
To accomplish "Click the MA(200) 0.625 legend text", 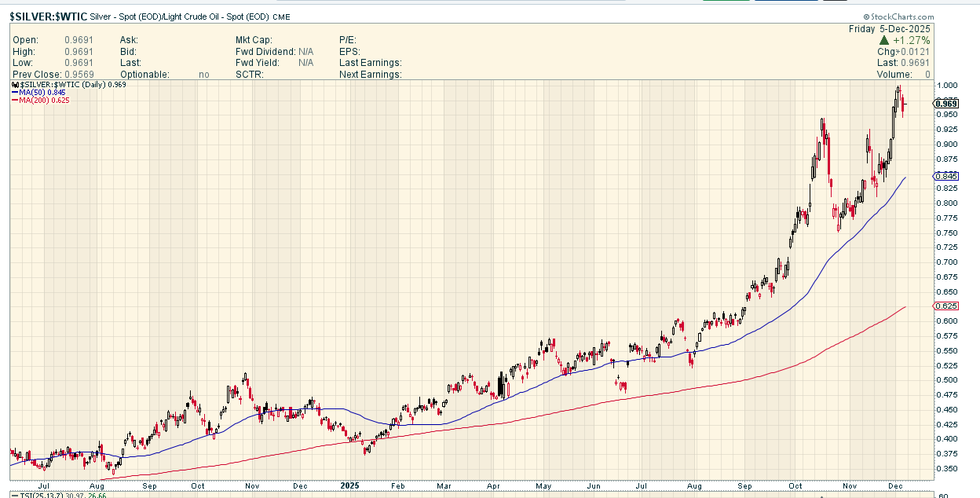I will [x=46, y=100].
